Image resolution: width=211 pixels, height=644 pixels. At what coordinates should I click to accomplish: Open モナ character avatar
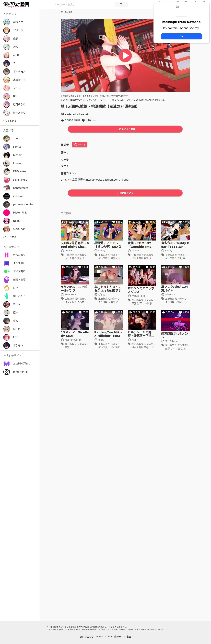pos(7,64)
